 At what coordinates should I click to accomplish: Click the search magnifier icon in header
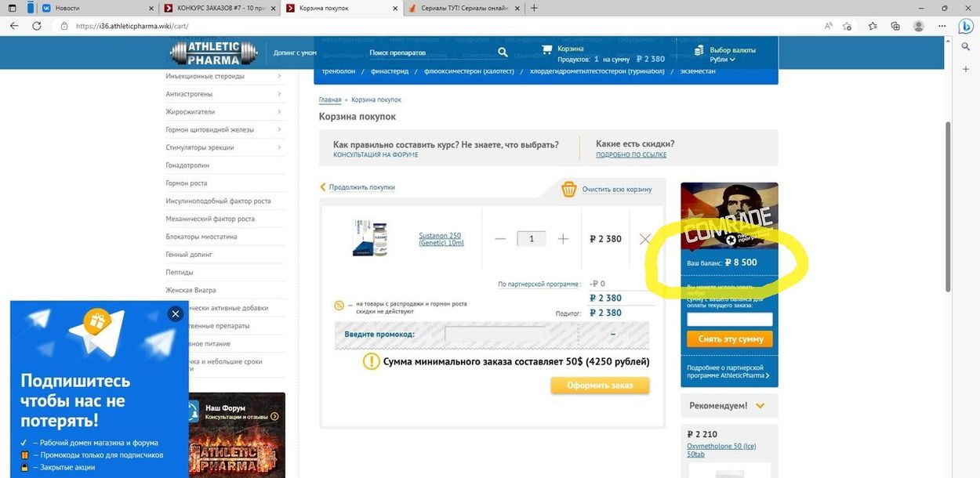coord(503,53)
